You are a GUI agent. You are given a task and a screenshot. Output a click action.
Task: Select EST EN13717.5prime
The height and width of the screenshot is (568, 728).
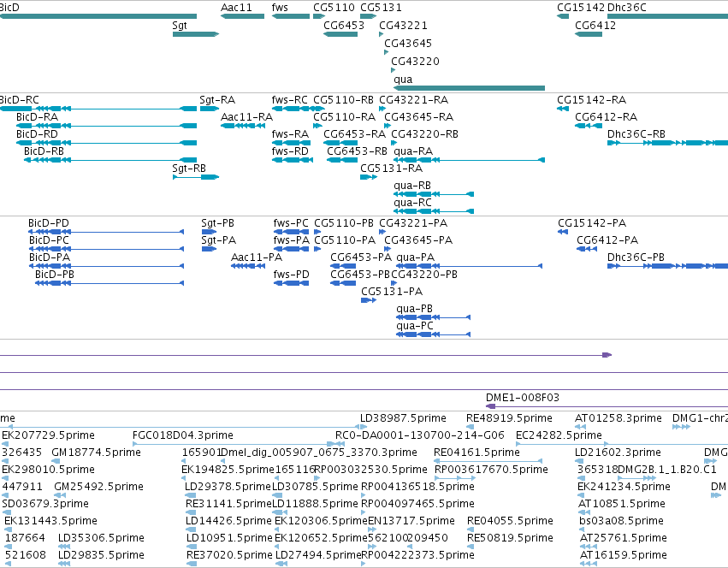click(411, 521)
